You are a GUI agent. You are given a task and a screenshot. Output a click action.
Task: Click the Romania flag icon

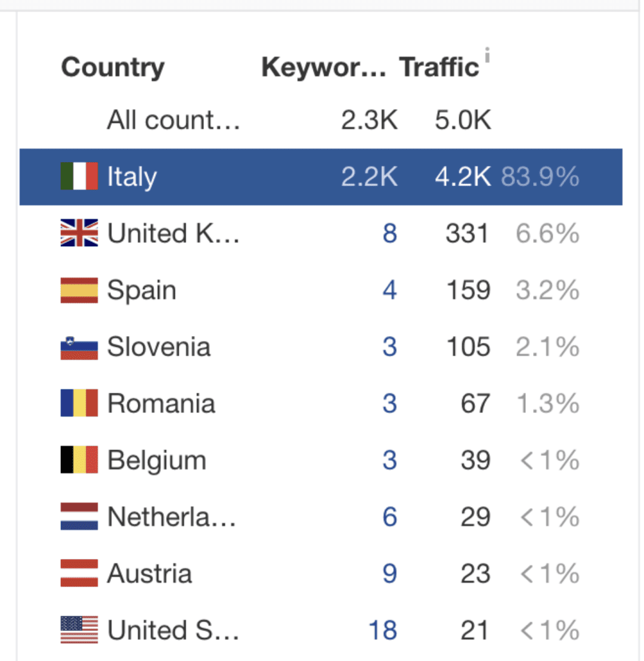tap(79, 403)
